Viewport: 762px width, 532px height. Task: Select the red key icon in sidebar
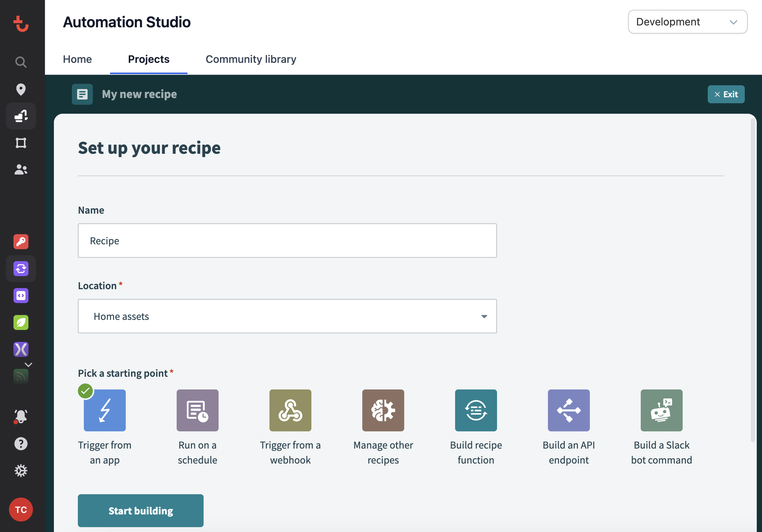(21, 242)
